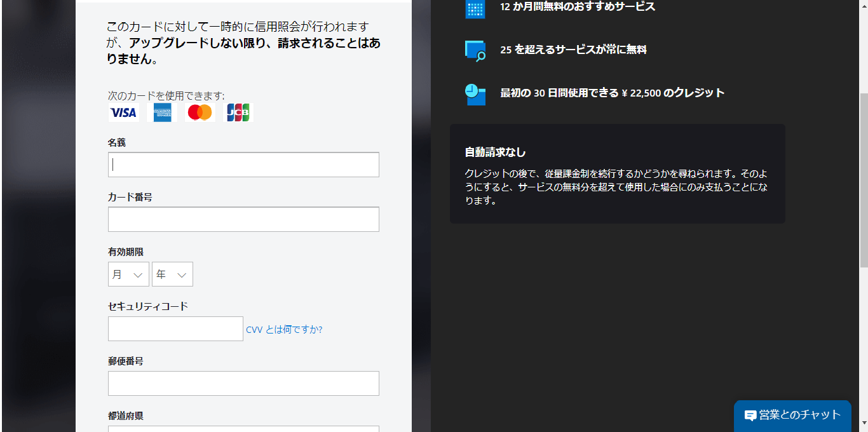Focus the セキュリティコード input field
The width and height of the screenshot is (868, 432).
pos(175,328)
